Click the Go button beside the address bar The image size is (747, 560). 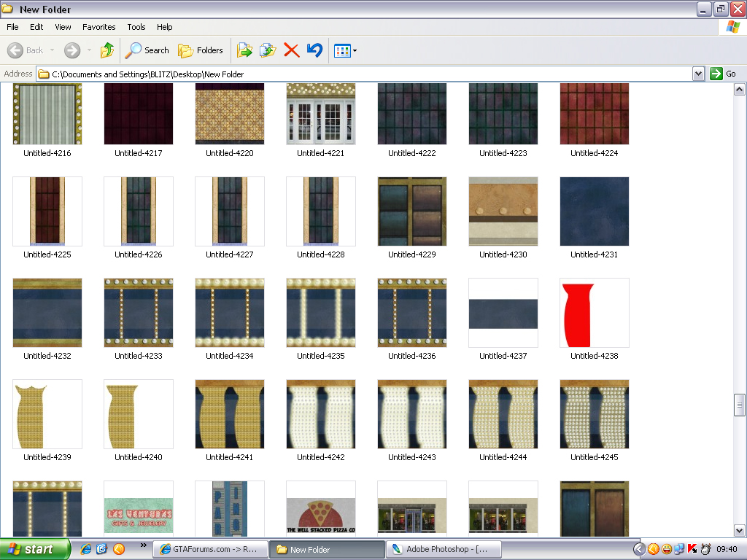724,74
